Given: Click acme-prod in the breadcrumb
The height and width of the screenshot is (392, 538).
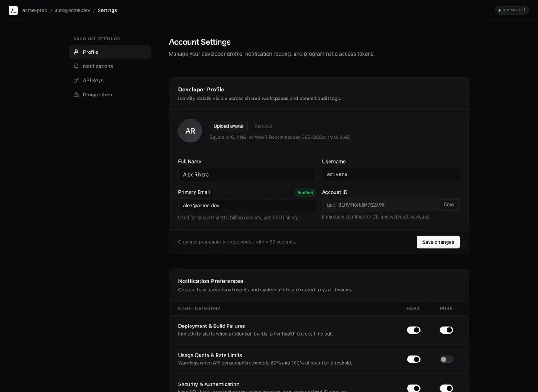Looking at the screenshot, I should click(35, 10).
